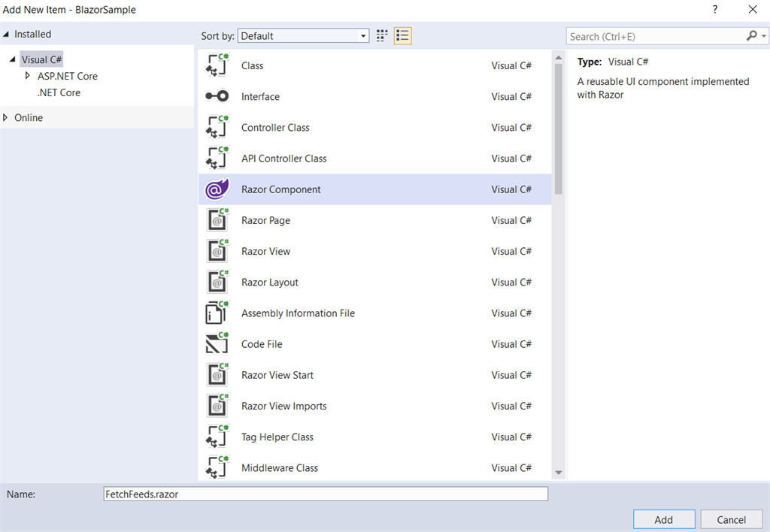Open the search options dropdown arrow
The image size is (770, 532).
pyautogui.click(x=764, y=36)
